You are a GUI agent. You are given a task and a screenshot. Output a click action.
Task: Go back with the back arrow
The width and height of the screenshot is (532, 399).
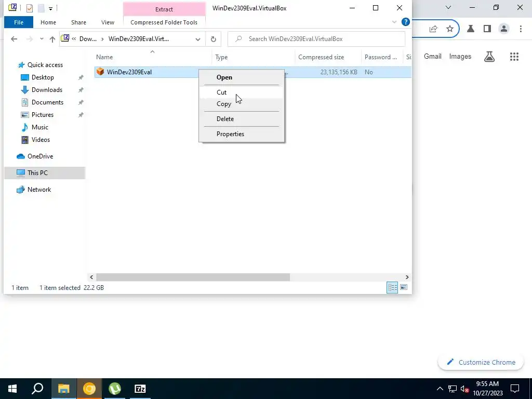(14, 39)
